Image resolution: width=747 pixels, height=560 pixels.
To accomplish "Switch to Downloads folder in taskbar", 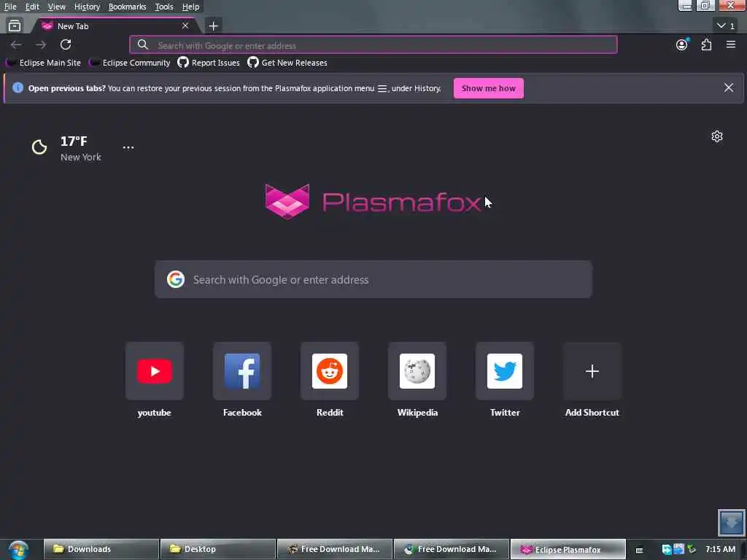I will (101, 549).
